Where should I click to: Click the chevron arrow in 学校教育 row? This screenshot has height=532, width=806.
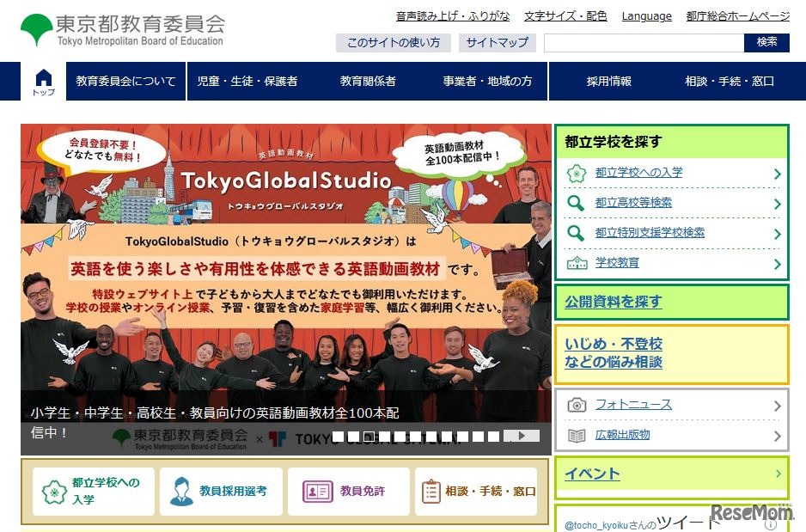click(777, 264)
